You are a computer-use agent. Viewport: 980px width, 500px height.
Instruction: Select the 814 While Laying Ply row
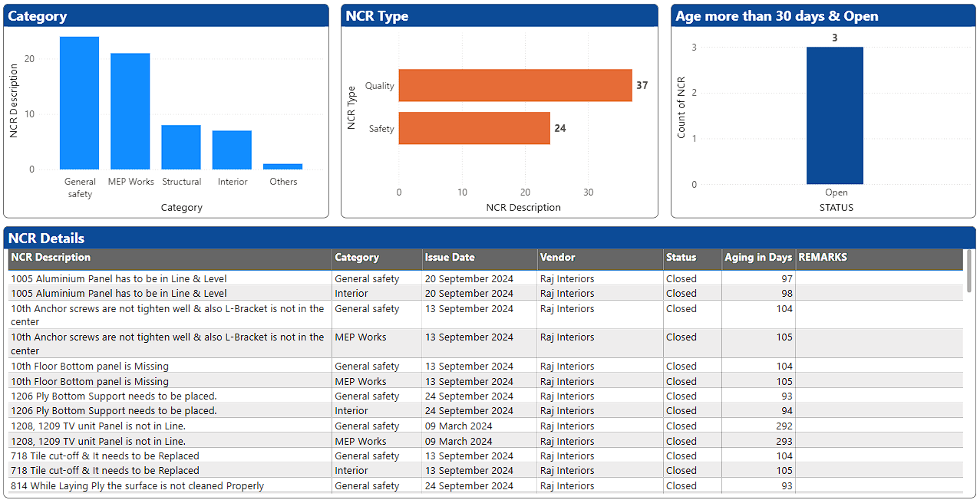click(137, 486)
